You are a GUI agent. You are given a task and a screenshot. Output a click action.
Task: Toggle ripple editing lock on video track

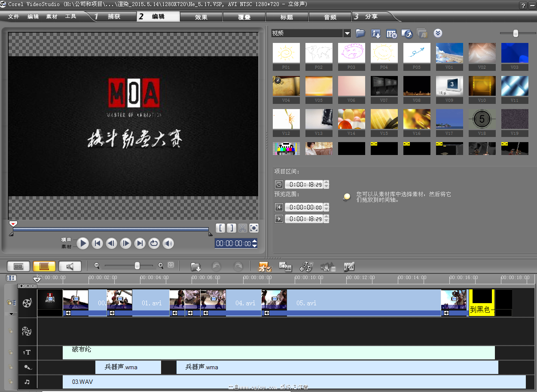click(x=11, y=303)
